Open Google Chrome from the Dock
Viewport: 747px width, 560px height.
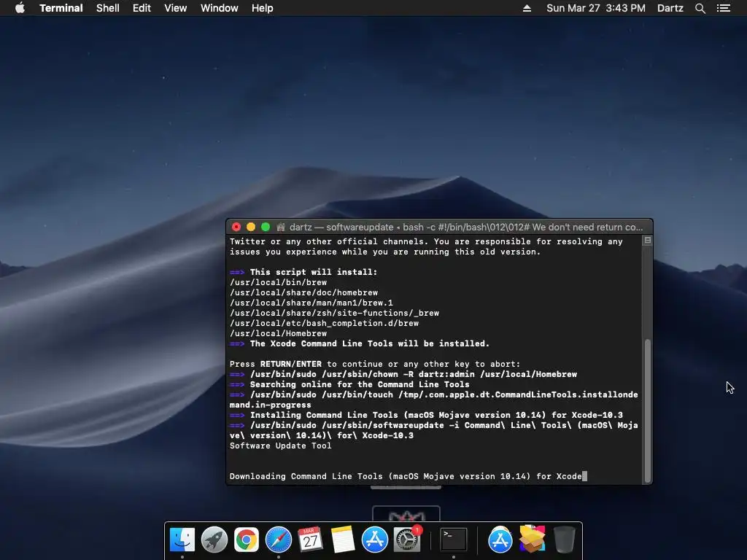click(x=247, y=540)
